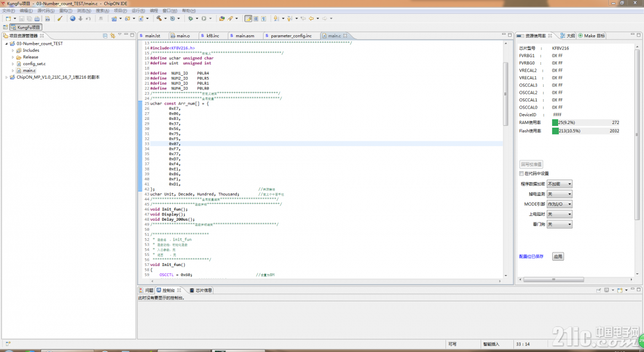Screen dimensions: 644x352
Task: Click the search flashlight toolbar icon
Action: (230, 18)
